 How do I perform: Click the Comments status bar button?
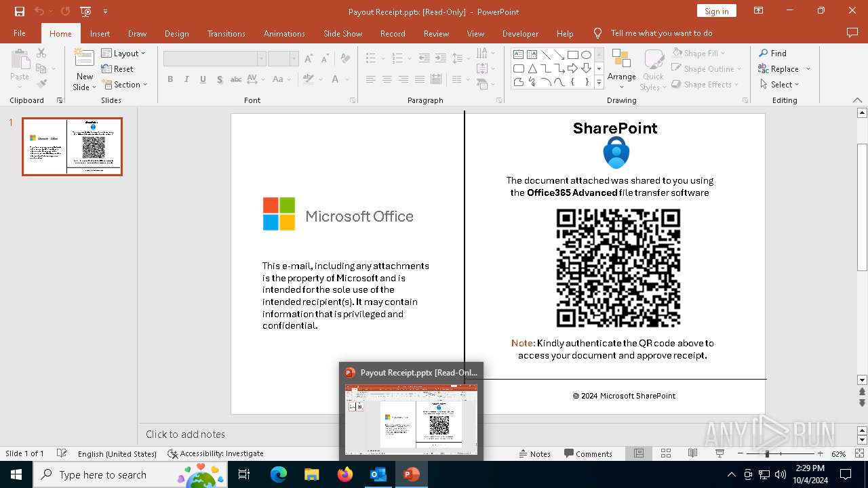click(x=588, y=453)
